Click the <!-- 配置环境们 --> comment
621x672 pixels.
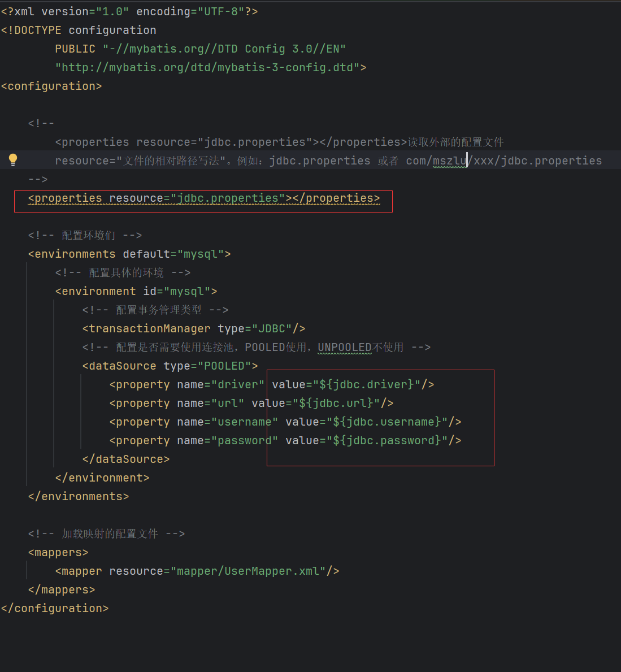[85, 235]
